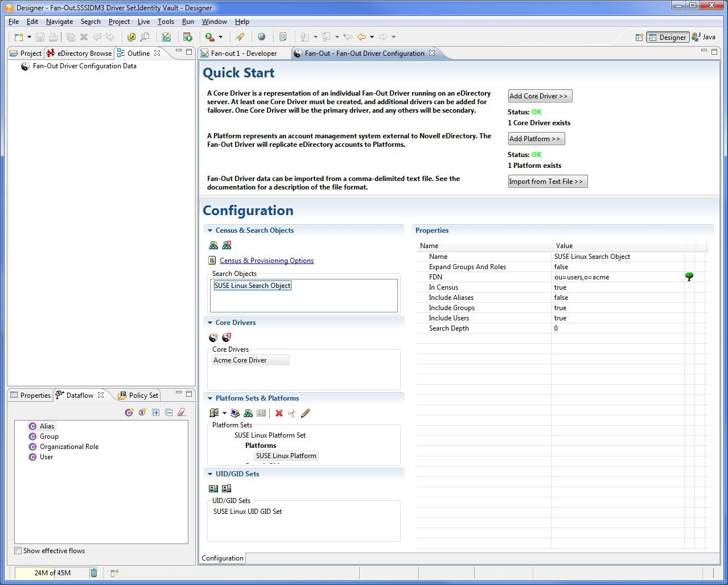Click the Add Core Driver button
This screenshot has height=585, width=728.
coord(540,96)
